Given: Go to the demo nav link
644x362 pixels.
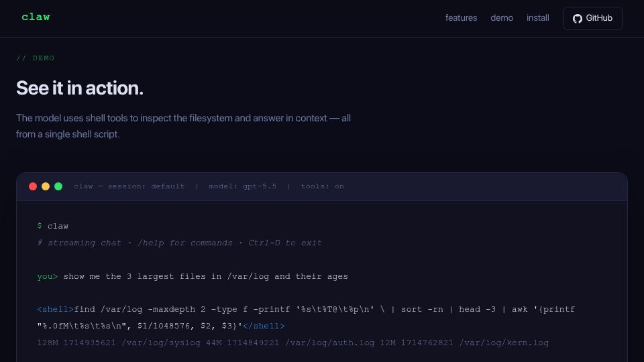Looking at the screenshot, I should click(x=502, y=18).
